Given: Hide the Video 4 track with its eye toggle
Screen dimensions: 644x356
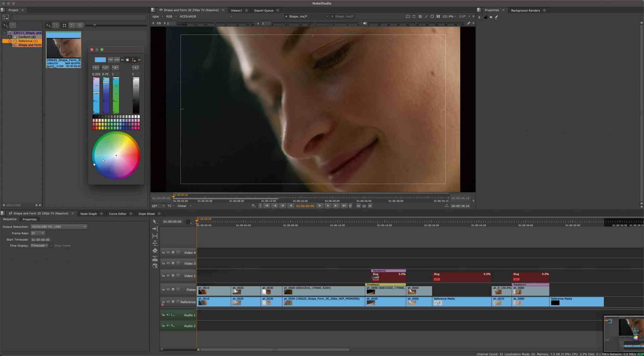Looking at the screenshot, I should (x=168, y=252).
